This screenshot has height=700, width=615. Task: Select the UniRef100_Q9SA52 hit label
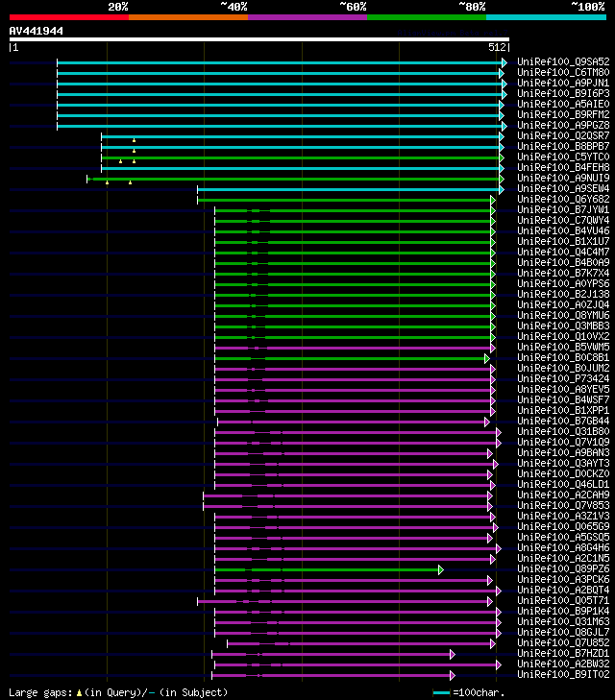pos(563,61)
